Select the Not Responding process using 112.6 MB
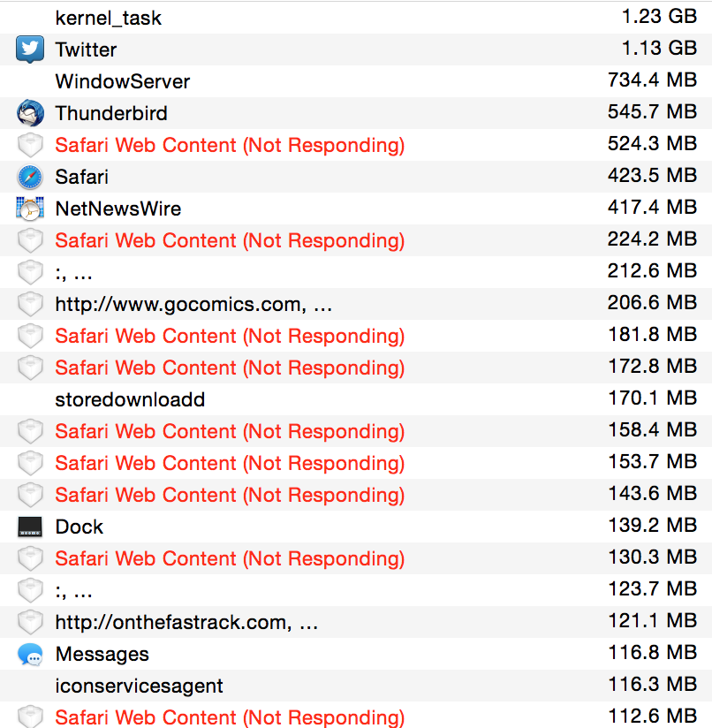The height and width of the screenshot is (728, 712). (x=230, y=717)
